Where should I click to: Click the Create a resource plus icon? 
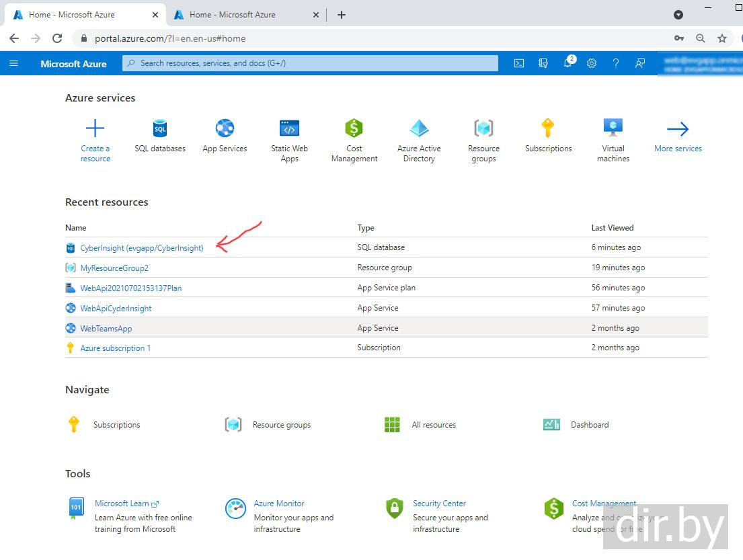(95, 128)
